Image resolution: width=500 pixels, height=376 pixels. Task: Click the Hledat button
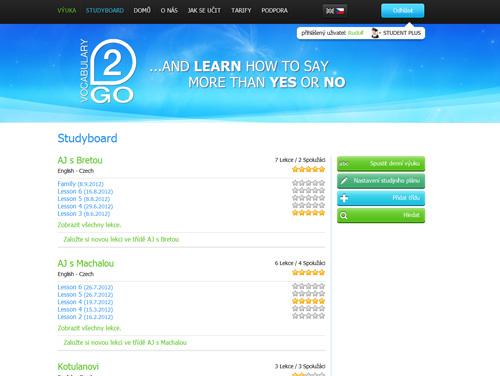[x=381, y=215]
